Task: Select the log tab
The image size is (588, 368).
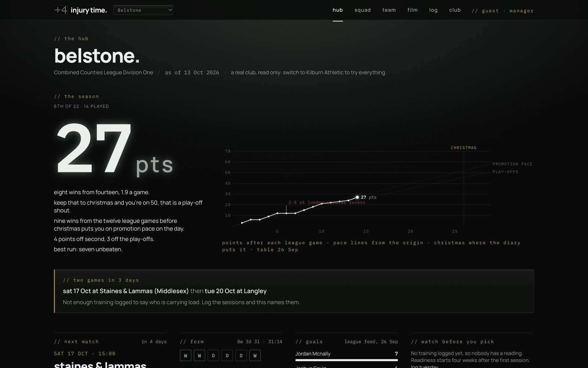Action: (433, 10)
